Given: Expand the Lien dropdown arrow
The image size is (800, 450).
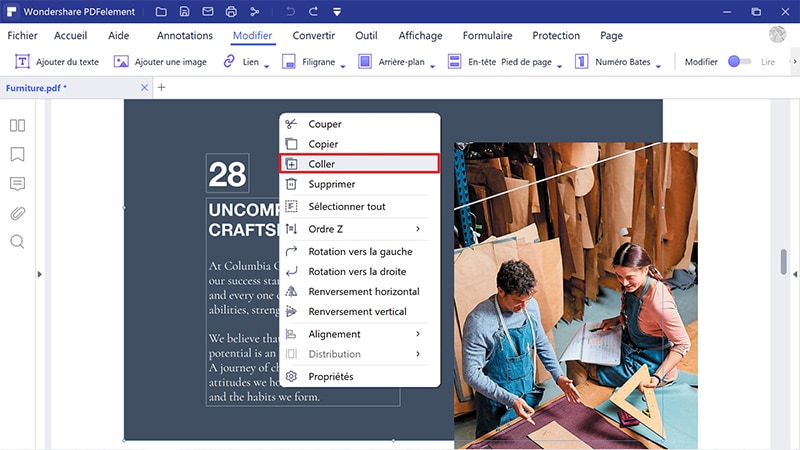Looking at the screenshot, I should click(x=266, y=66).
